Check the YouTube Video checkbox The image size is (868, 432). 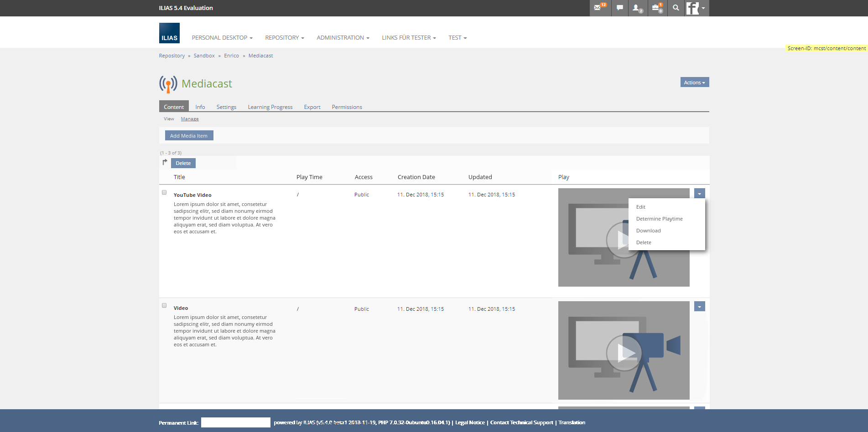(164, 192)
